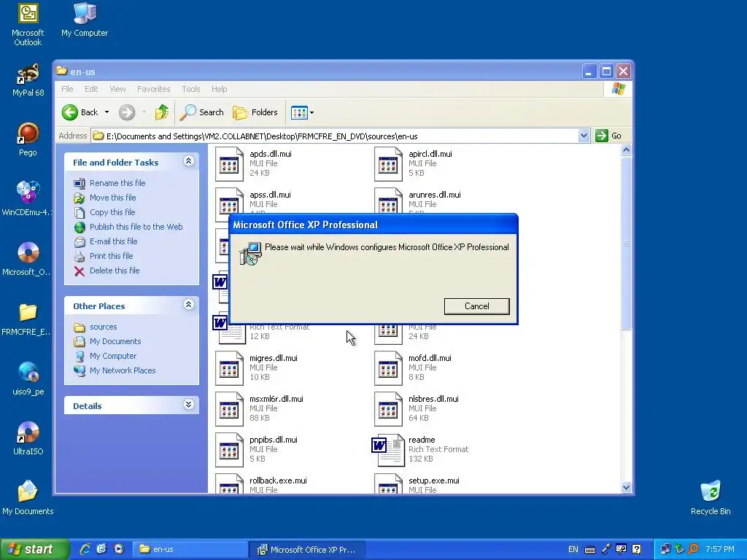Click Delete this file
747x560 pixels.
click(115, 271)
